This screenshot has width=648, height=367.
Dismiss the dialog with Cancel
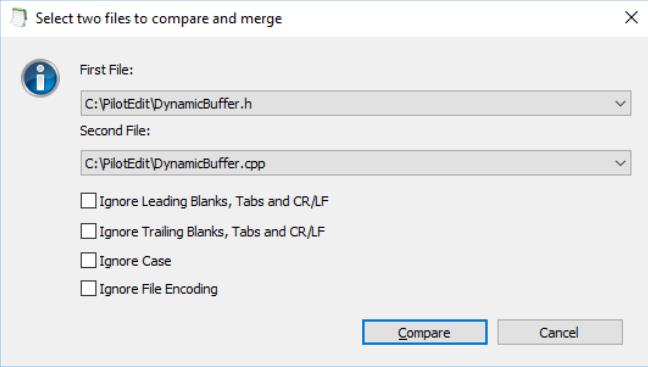point(560,332)
